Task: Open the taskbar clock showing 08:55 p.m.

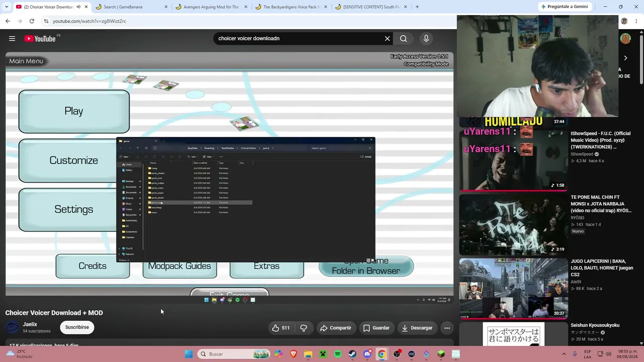Action: point(628,354)
